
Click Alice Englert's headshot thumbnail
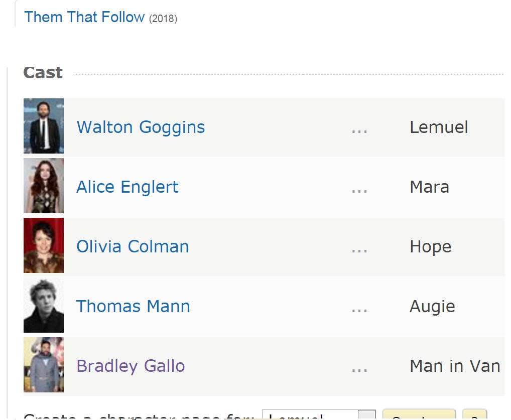coord(44,186)
